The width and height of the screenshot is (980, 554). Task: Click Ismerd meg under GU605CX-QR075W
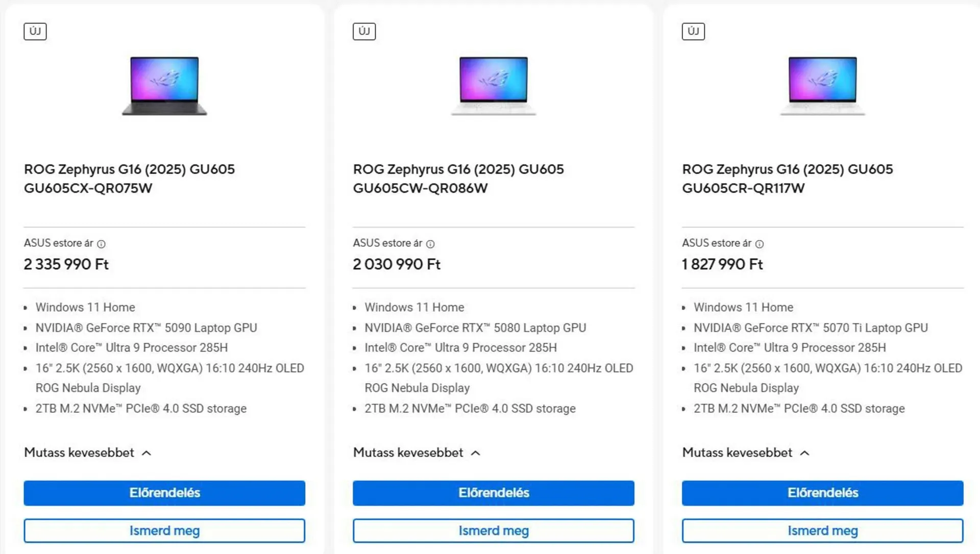(164, 531)
